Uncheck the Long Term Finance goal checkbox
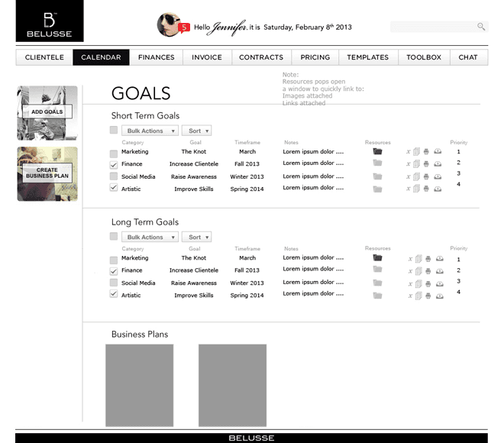This screenshot has height=443, width=504. tap(114, 271)
